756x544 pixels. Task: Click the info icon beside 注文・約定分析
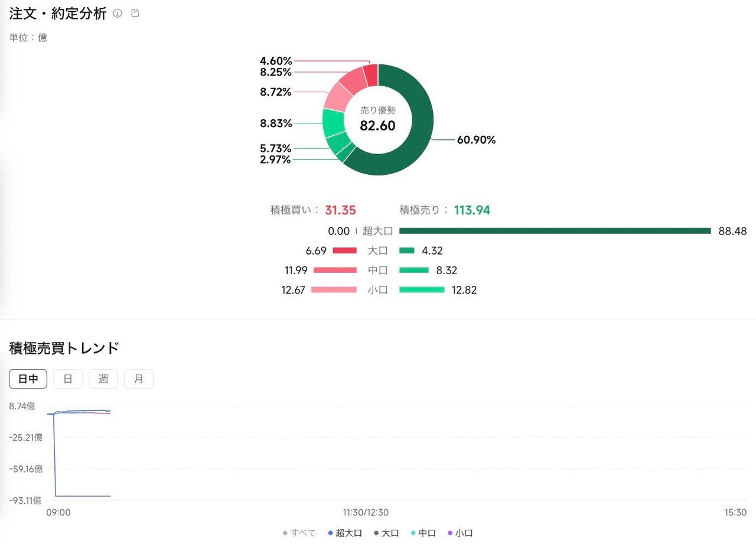click(118, 13)
